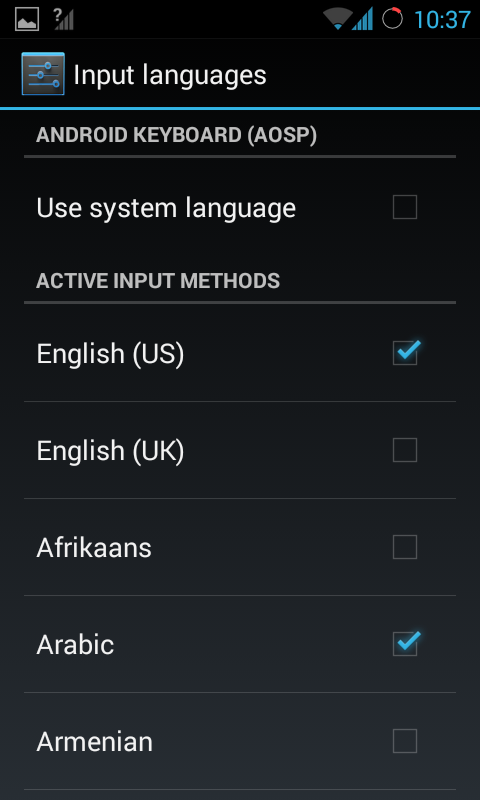Tap the 10:37 clock in status bar

point(442,20)
